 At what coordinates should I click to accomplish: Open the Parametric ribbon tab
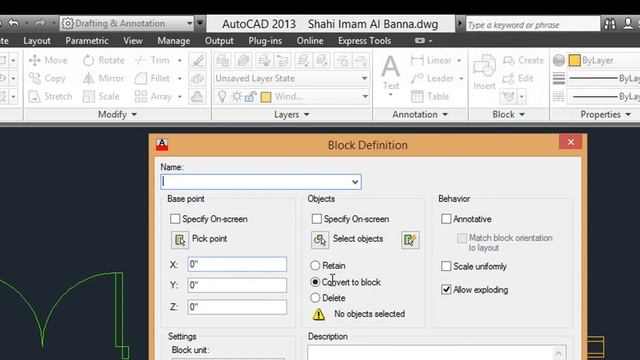click(87, 41)
